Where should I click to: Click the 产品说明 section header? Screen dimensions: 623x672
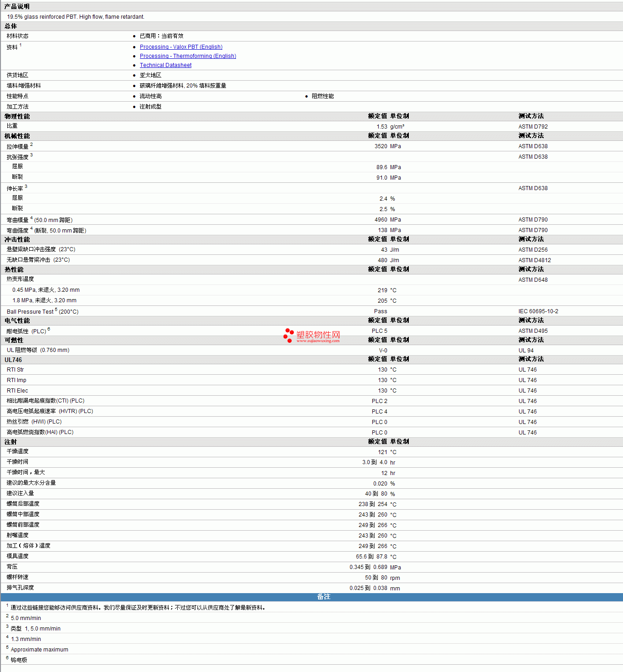click(17, 6)
